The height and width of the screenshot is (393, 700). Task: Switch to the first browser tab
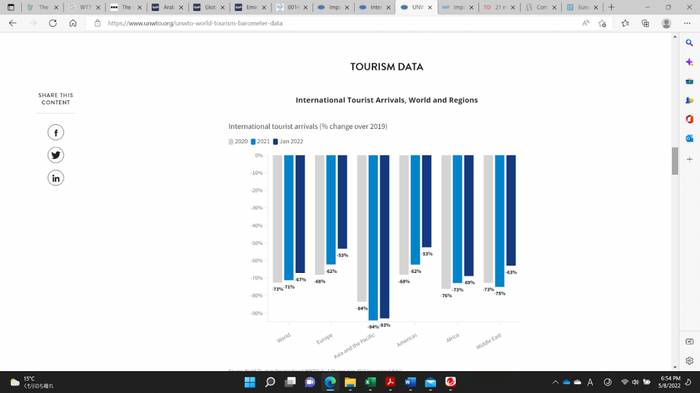42,7
